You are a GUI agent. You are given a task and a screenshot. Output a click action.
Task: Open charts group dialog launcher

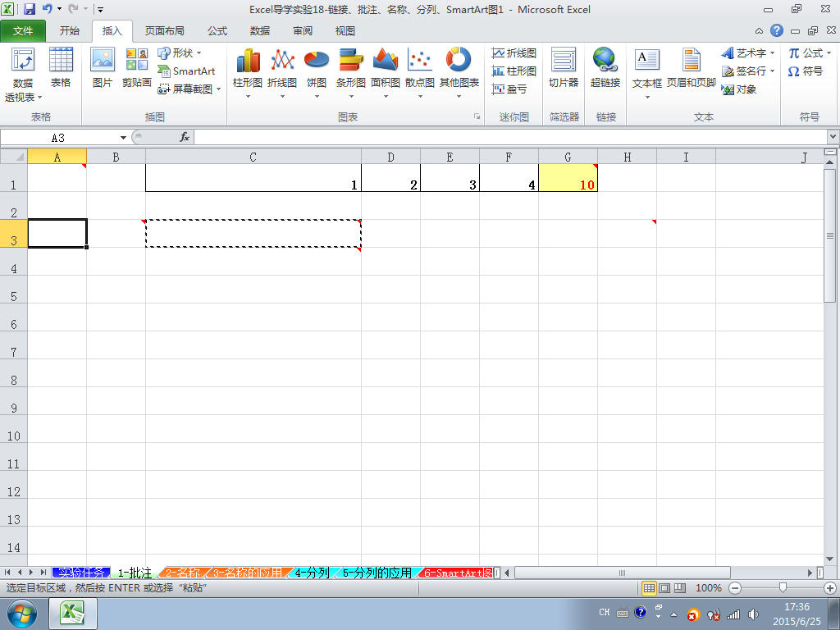(477, 116)
